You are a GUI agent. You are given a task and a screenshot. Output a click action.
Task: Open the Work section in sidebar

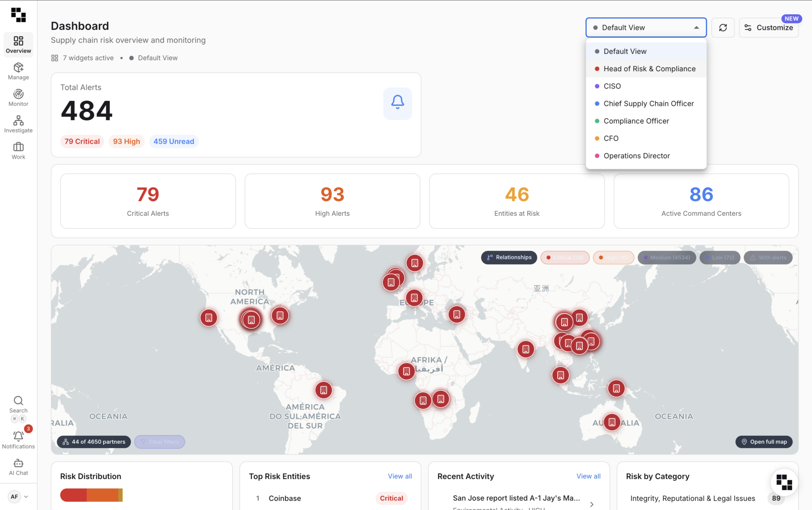pos(18,151)
